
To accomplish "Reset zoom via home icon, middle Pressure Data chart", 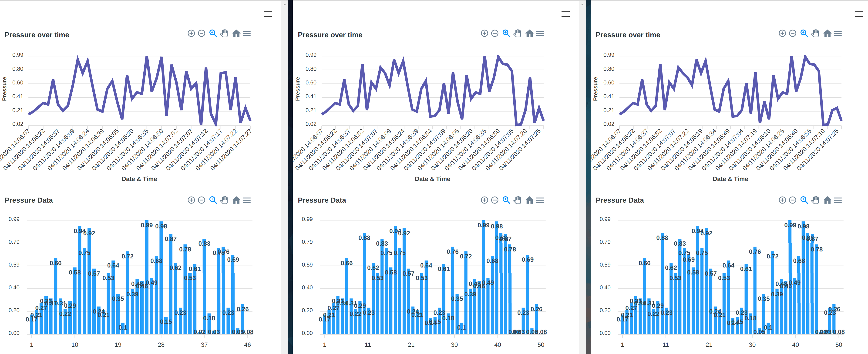I will pyautogui.click(x=529, y=200).
